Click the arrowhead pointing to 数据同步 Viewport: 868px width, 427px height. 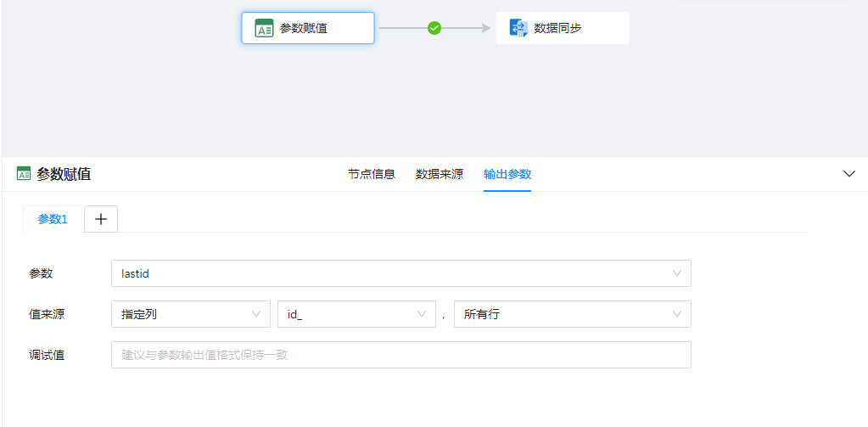click(486, 28)
